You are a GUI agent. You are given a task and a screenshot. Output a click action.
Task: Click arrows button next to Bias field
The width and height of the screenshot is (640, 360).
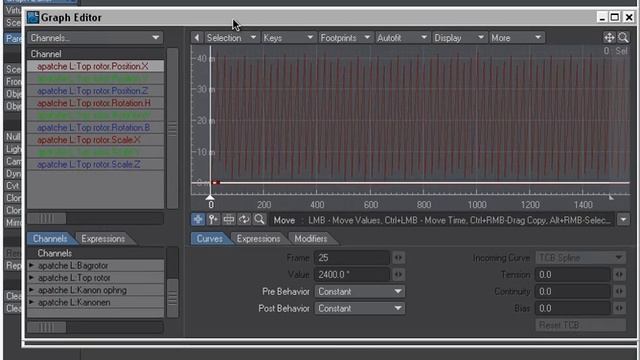pos(619,308)
